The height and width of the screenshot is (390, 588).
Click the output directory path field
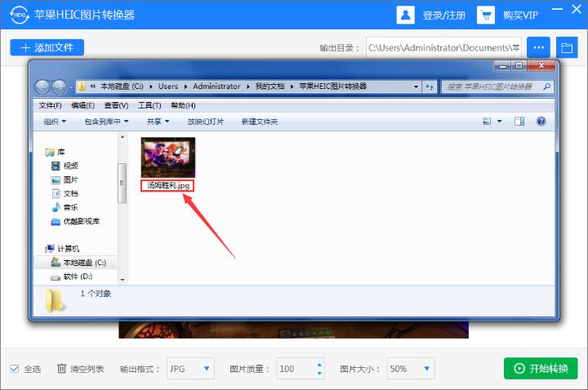pyautogui.click(x=443, y=47)
